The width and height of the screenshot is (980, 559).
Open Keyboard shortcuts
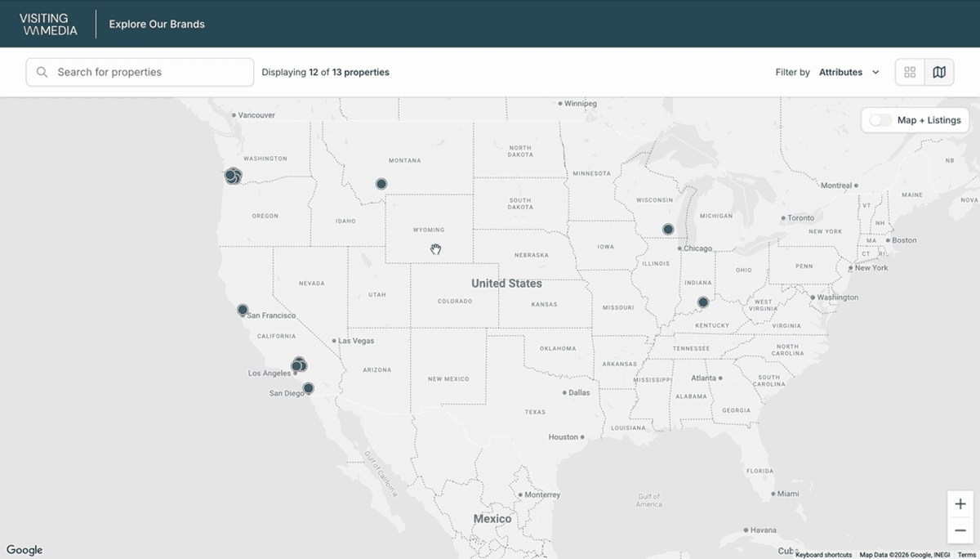pyautogui.click(x=823, y=555)
